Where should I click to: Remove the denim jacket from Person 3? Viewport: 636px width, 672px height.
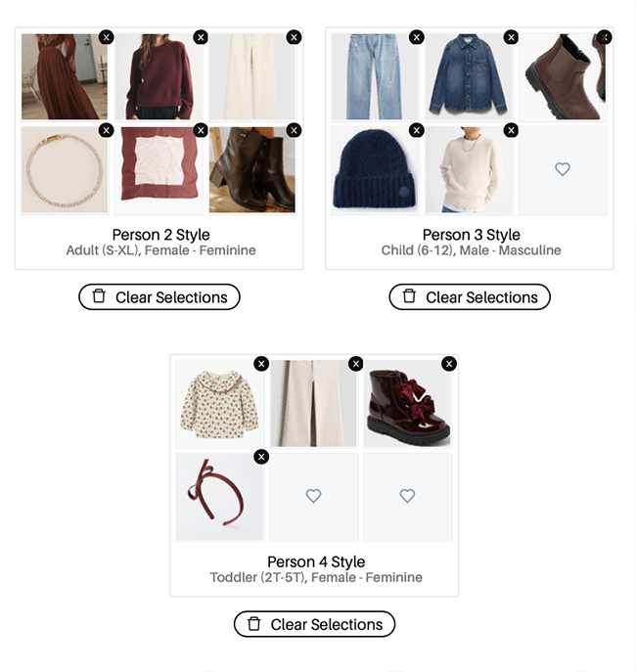(x=511, y=37)
